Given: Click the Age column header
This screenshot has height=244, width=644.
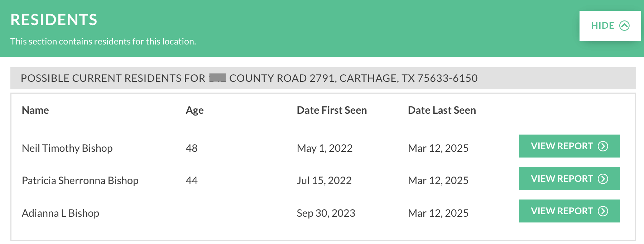Looking at the screenshot, I should click(195, 111).
